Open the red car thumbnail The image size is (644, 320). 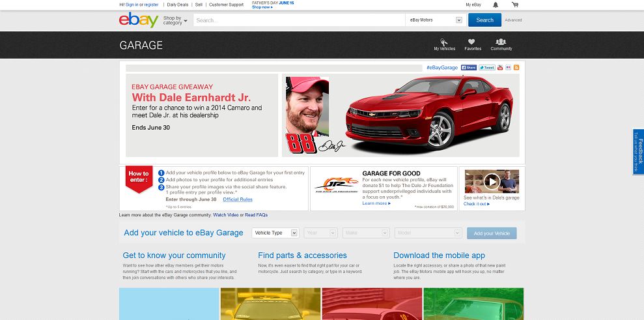click(372, 304)
